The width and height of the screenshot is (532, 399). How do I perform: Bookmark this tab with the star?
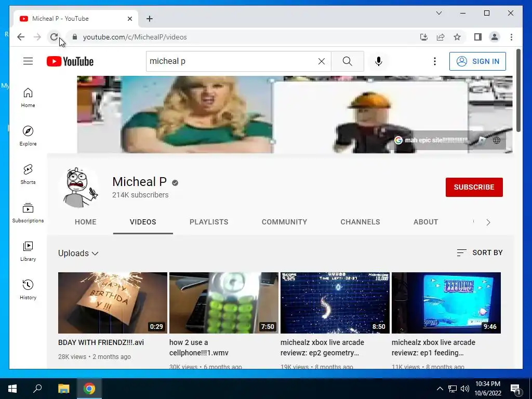point(457,37)
